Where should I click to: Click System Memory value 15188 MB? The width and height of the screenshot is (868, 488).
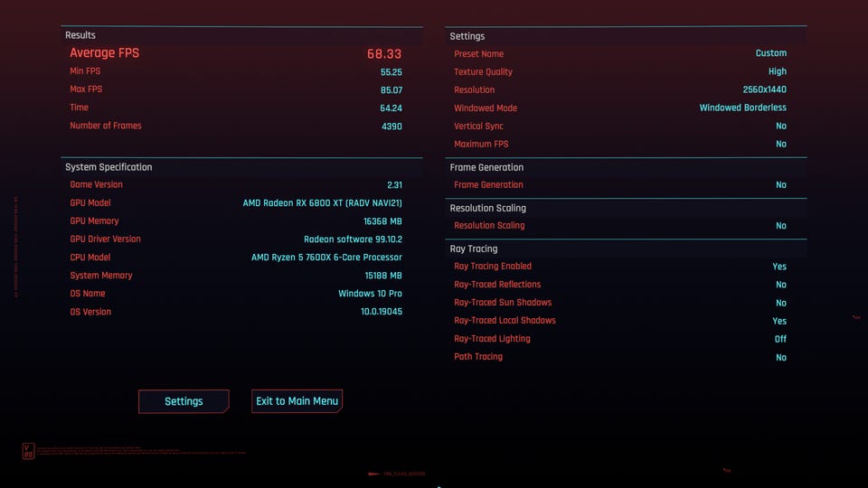pos(383,276)
